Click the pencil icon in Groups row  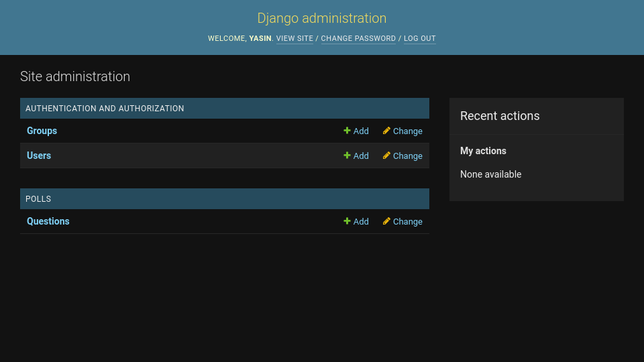[386, 131]
